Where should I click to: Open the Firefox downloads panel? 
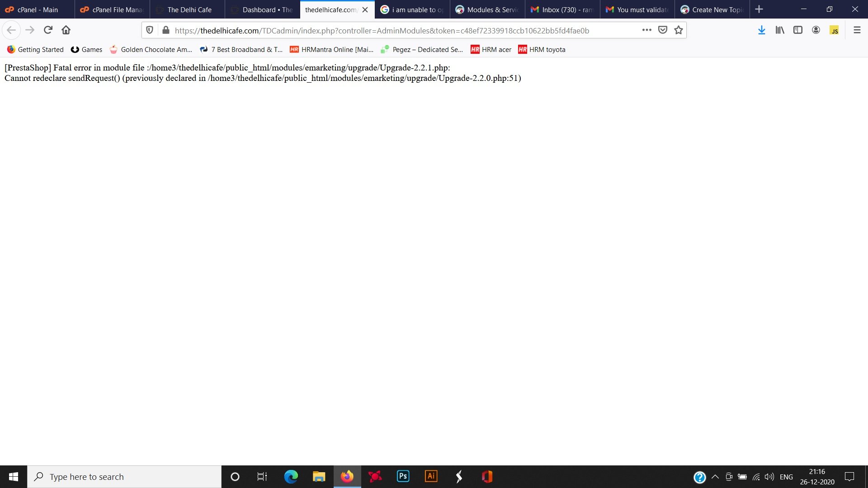[761, 30]
